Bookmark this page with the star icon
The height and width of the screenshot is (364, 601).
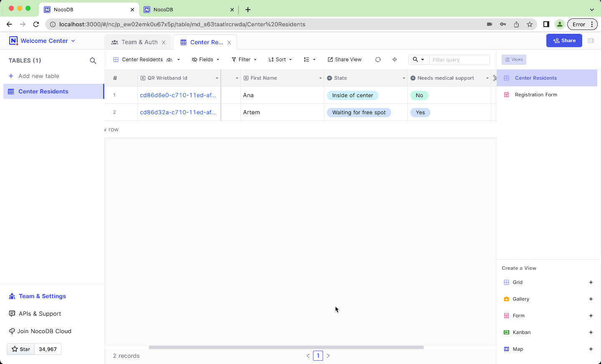click(x=530, y=24)
